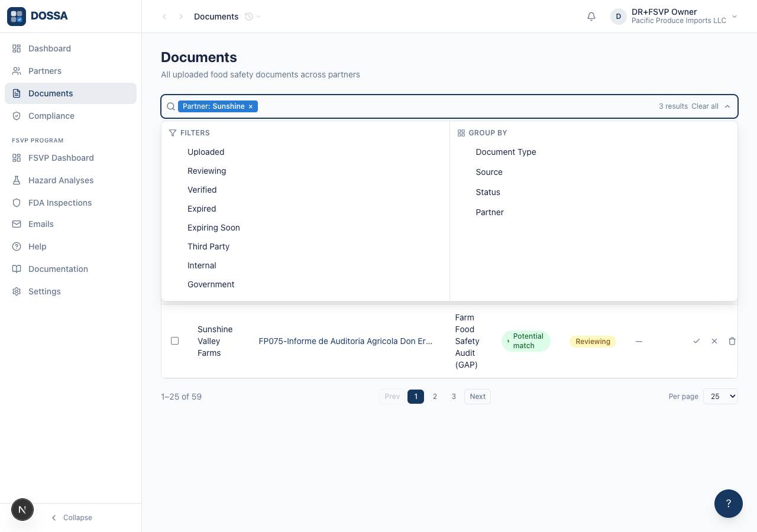Select Documents in the sidebar
757x532 pixels.
tap(70, 93)
